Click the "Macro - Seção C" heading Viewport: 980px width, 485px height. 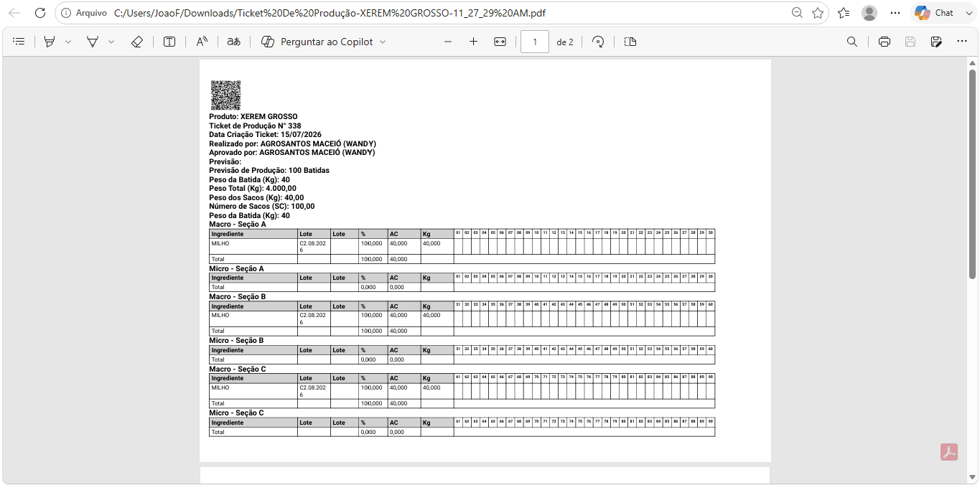point(238,369)
